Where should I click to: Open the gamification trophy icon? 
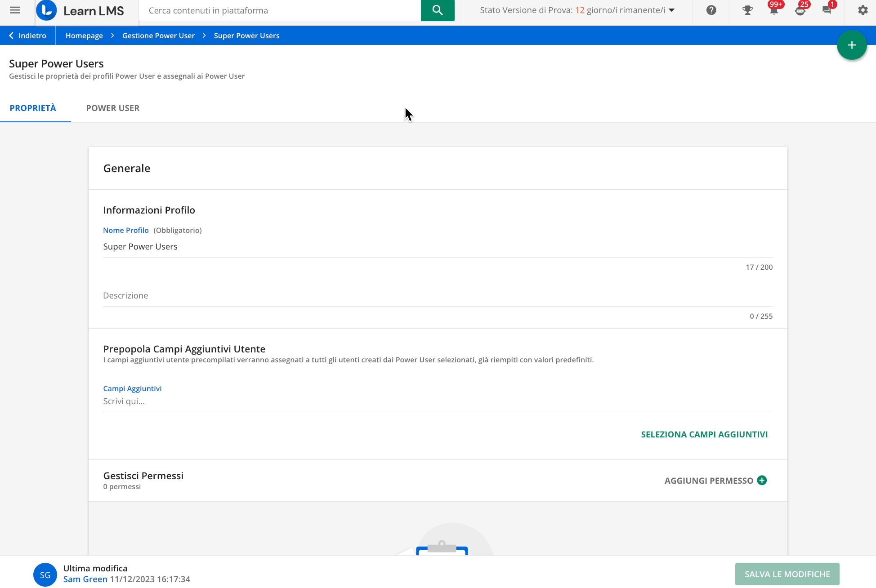[x=747, y=10]
